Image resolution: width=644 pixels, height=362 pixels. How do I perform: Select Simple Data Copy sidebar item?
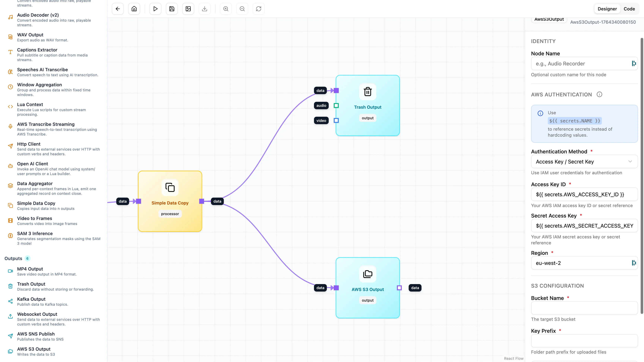[x=54, y=205]
